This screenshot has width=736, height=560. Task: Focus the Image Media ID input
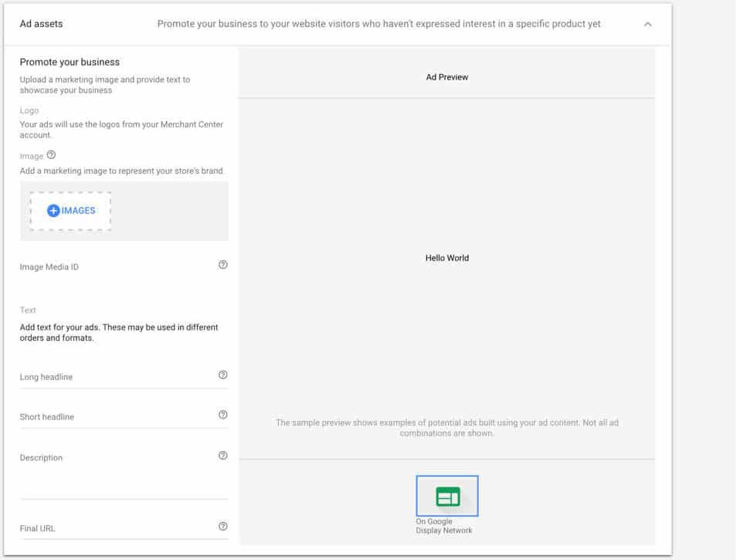tap(117, 267)
